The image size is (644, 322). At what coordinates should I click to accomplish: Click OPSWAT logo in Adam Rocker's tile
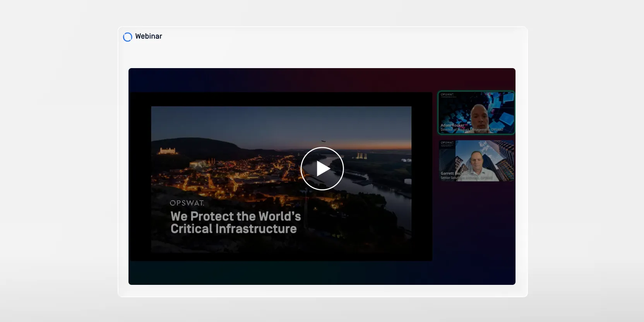click(447, 94)
